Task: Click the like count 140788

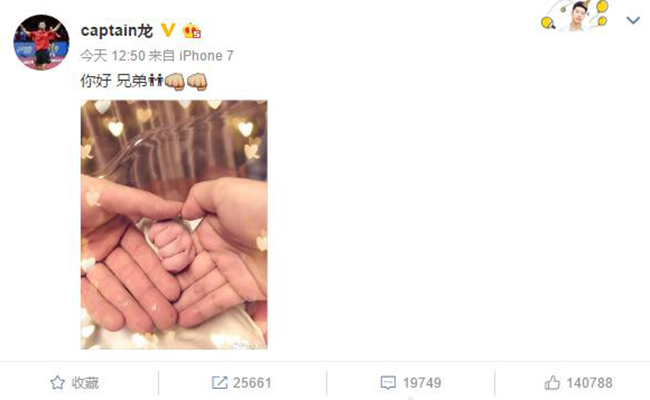Action: click(x=589, y=383)
